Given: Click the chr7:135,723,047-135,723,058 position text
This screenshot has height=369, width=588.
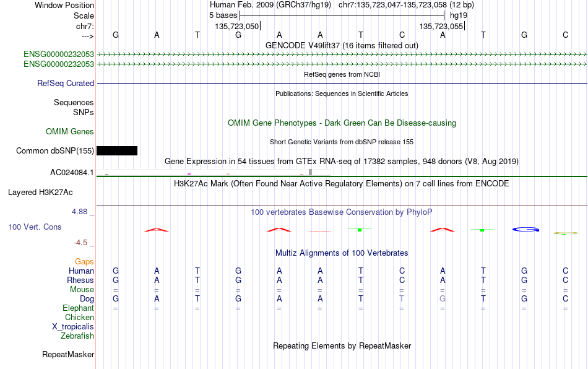Looking at the screenshot, I should click(x=406, y=5).
